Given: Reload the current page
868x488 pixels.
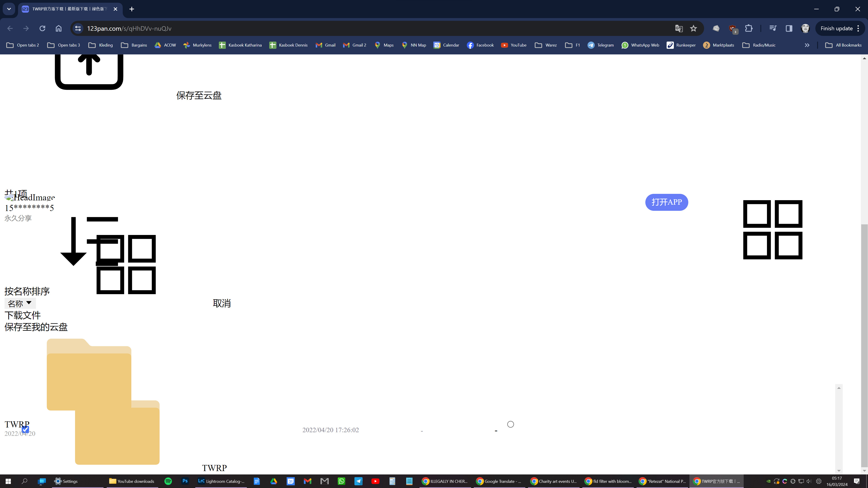Looking at the screenshot, I should 42,28.
